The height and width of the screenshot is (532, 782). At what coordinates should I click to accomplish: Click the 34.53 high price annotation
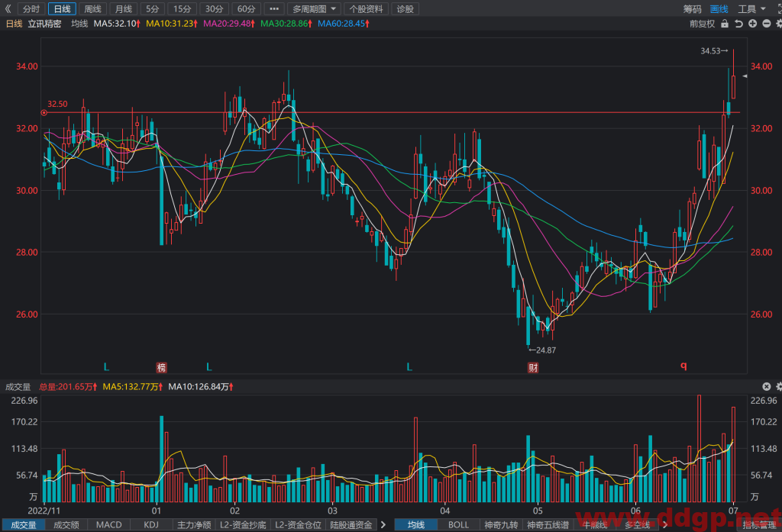pyautogui.click(x=714, y=51)
